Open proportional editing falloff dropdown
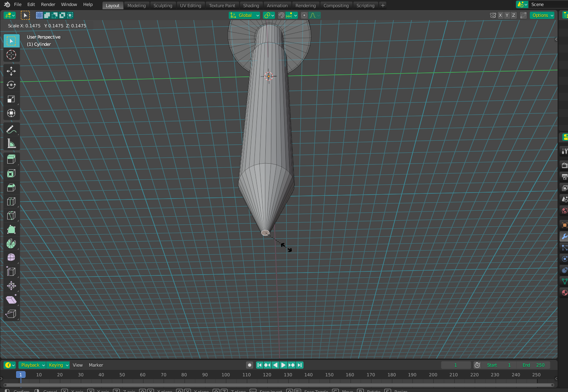This screenshot has width=568, height=392. pos(314,15)
